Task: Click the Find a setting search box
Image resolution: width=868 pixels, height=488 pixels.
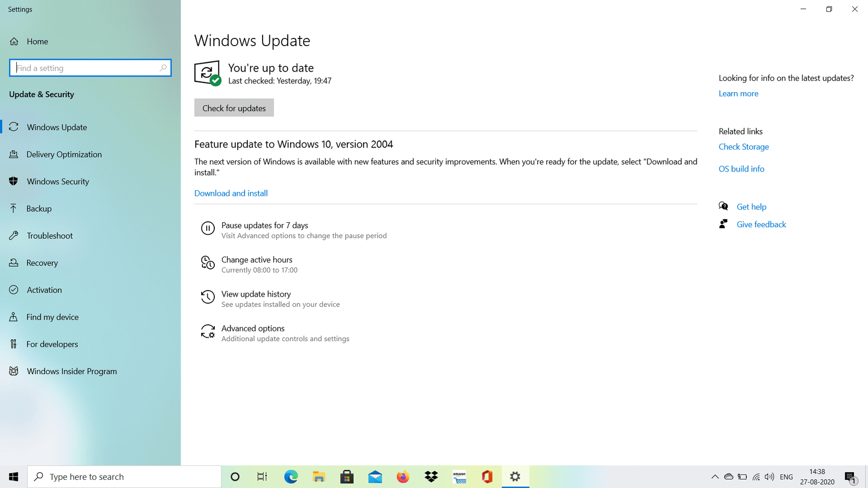Action: pos(90,68)
